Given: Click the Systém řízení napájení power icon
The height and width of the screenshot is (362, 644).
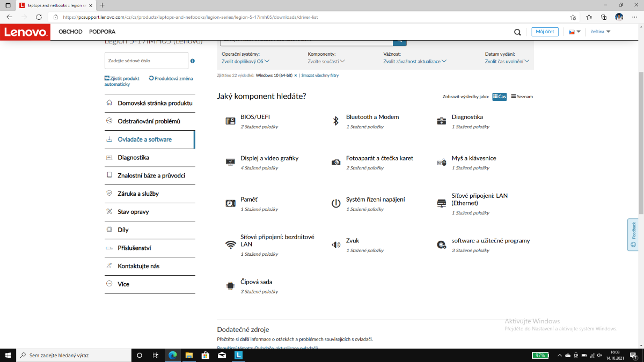Looking at the screenshot, I should (336, 203).
